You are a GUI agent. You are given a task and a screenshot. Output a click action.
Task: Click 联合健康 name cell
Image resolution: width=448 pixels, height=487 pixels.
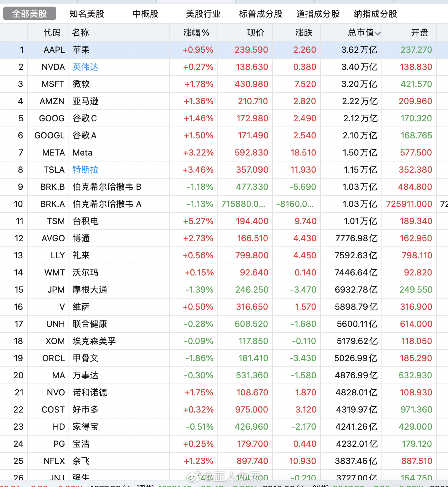[x=90, y=324]
